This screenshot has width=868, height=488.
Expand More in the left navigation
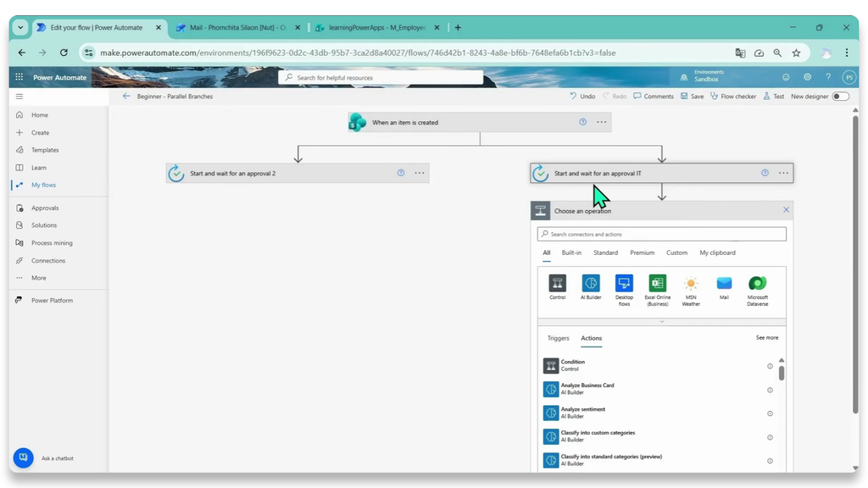click(x=39, y=278)
